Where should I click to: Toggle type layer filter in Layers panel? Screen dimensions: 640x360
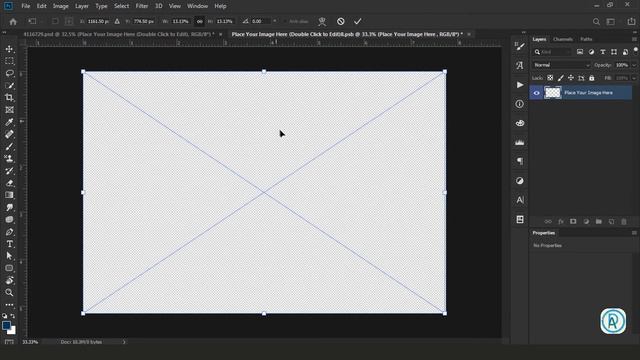602,52
